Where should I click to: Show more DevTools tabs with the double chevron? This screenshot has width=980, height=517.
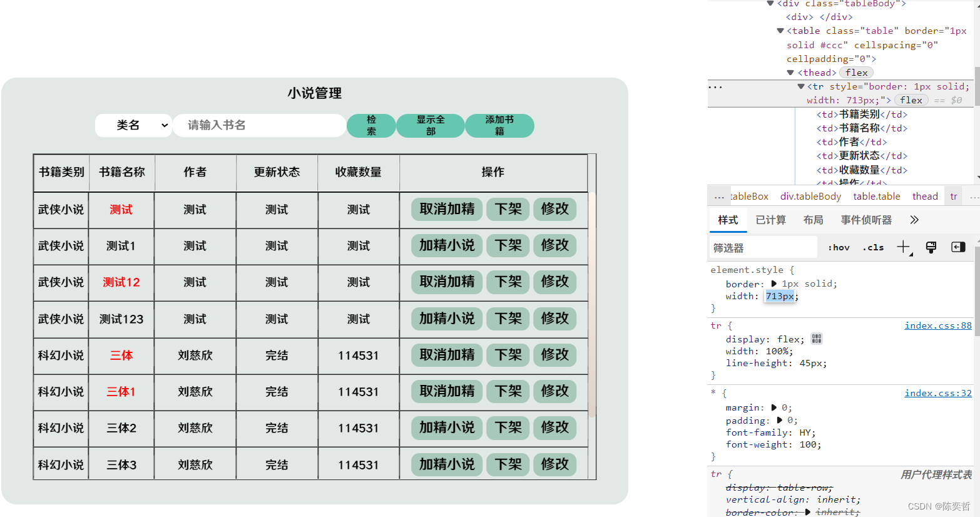(914, 220)
